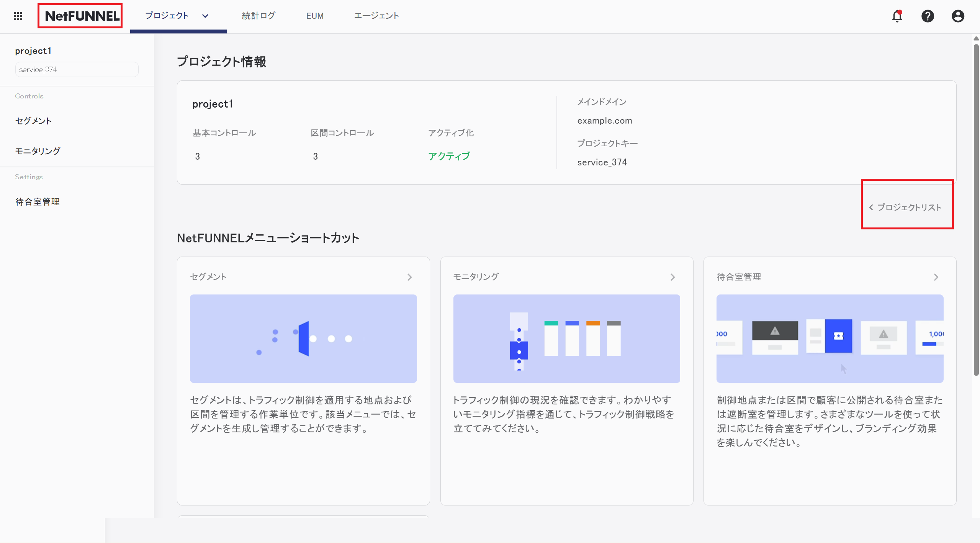
Task: Click the 待合室管理 card arrow icon
Action: coord(936,277)
